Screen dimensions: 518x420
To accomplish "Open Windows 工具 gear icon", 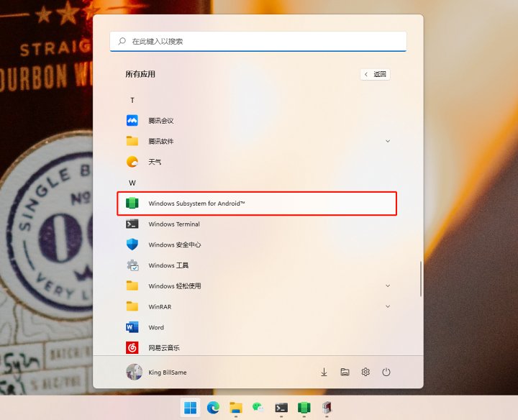I will point(132,265).
